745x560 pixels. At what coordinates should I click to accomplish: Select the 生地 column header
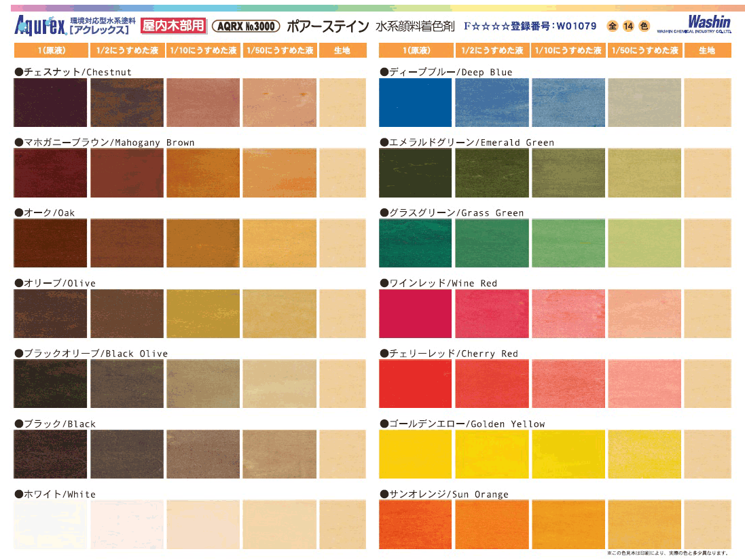(343, 50)
